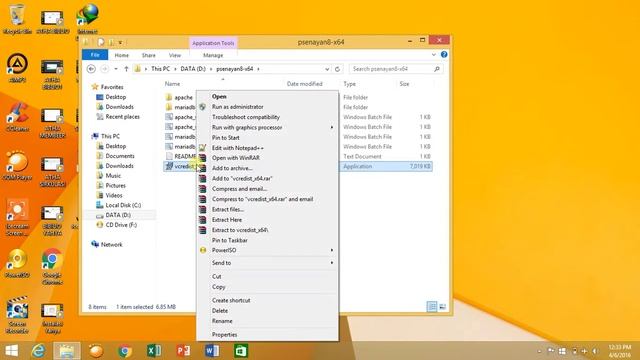Image resolution: width=640 pixels, height=360 pixels.
Task: Select Open with WinRAR
Action: [x=267, y=158]
